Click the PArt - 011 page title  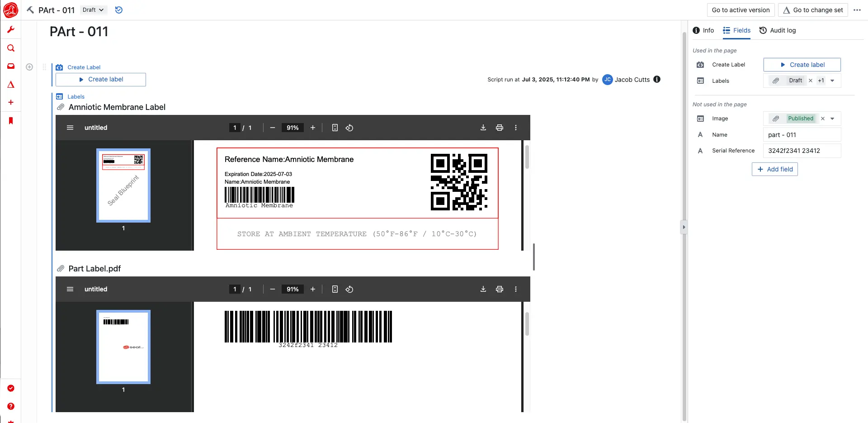tap(79, 32)
